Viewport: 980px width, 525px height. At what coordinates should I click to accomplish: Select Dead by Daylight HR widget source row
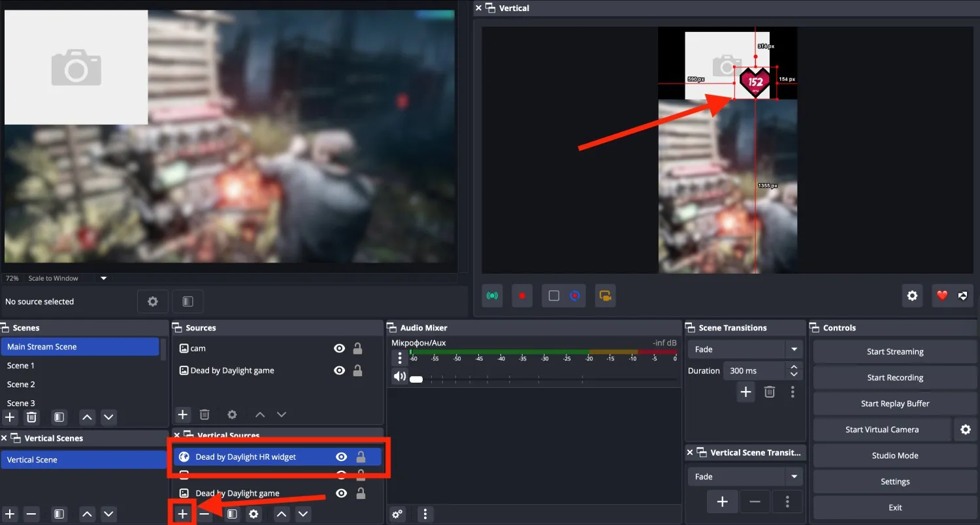[278, 457]
